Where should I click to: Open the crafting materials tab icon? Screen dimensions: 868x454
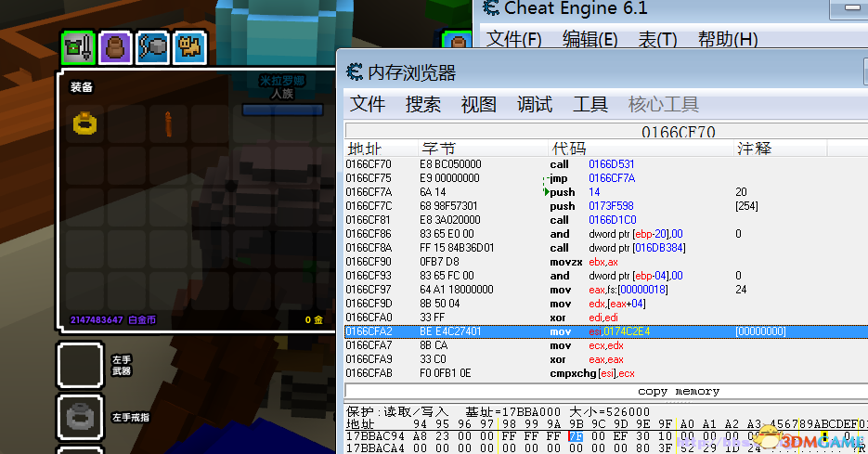tap(153, 47)
